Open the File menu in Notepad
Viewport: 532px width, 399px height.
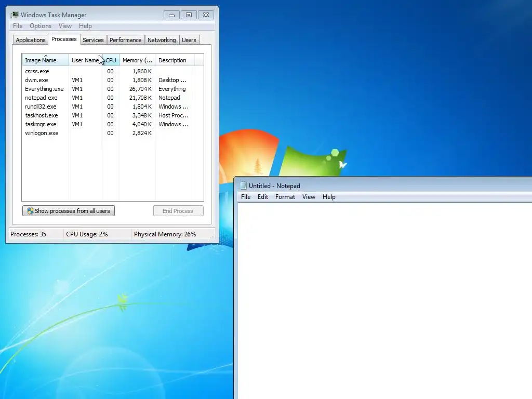246,197
